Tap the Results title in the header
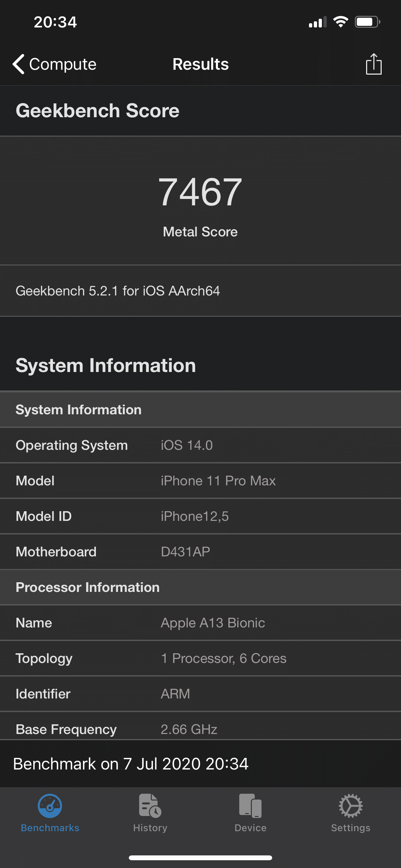The width and height of the screenshot is (401, 868). pyautogui.click(x=200, y=64)
